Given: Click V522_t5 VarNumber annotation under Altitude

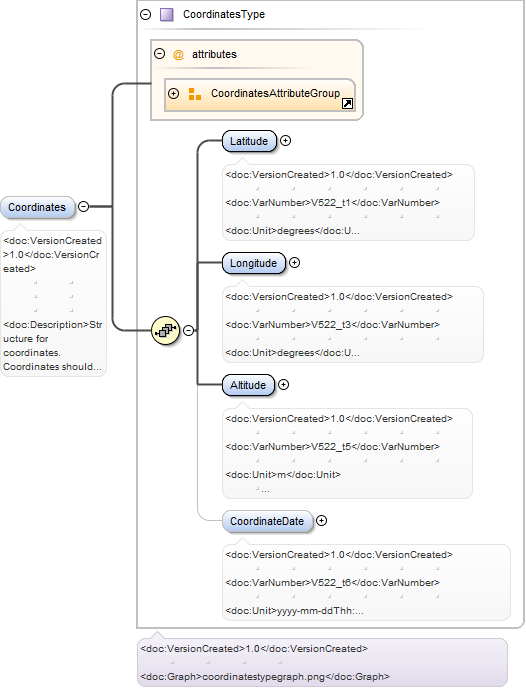Looking at the screenshot, I should pos(332,447).
